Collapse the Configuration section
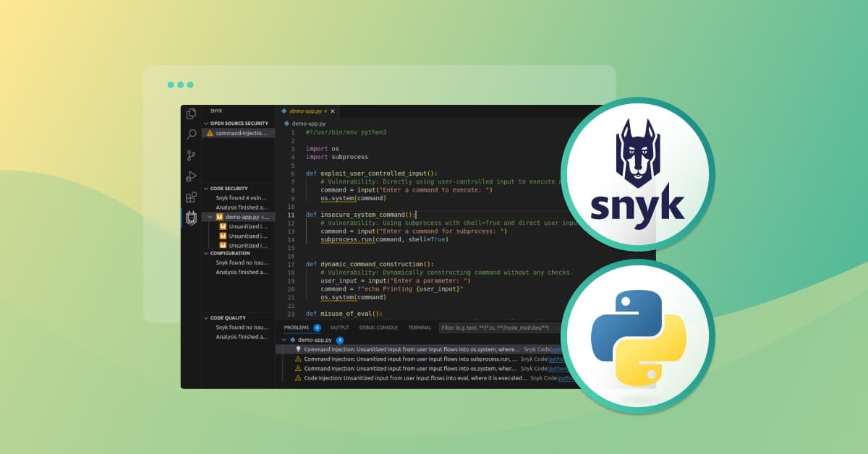Viewport: 868px width, 454px height. pyautogui.click(x=206, y=253)
